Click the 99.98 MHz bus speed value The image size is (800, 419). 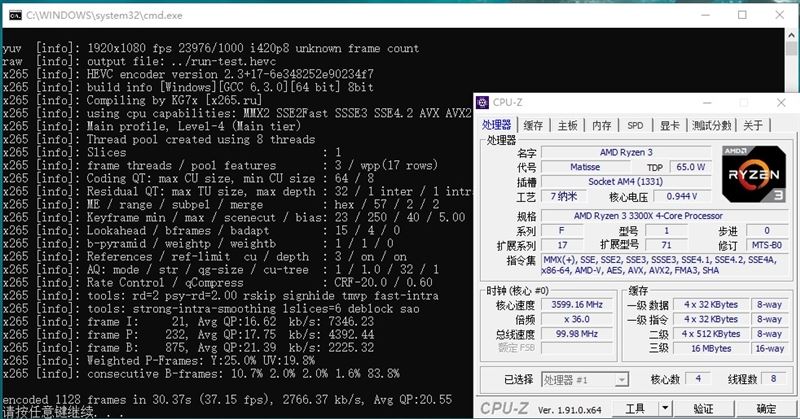point(577,334)
